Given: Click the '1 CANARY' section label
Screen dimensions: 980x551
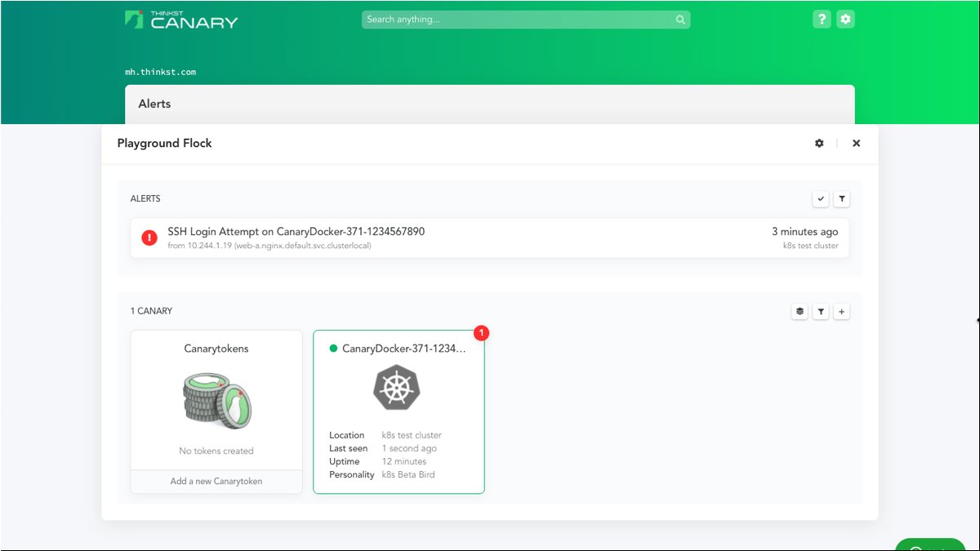Looking at the screenshot, I should pos(151,311).
